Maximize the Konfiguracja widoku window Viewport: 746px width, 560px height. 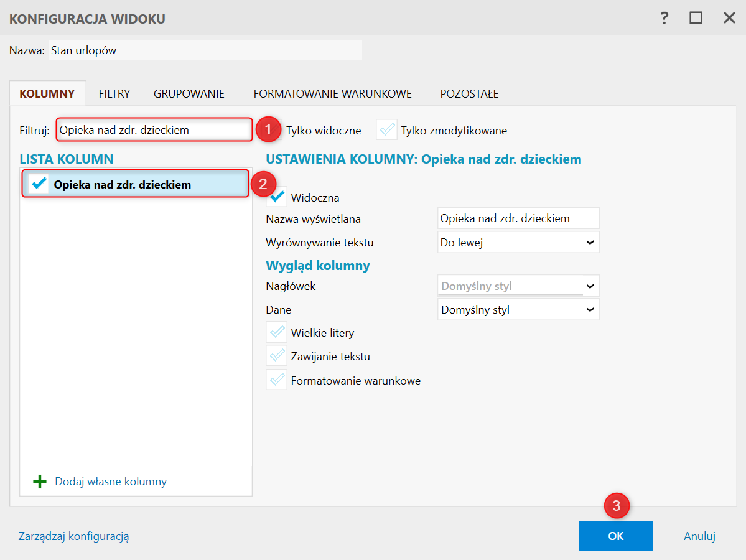pyautogui.click(x=696, y=18)
